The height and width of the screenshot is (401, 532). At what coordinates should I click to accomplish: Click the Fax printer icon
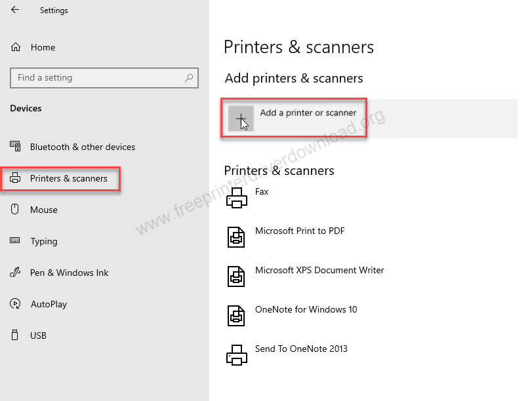point(237,198)
